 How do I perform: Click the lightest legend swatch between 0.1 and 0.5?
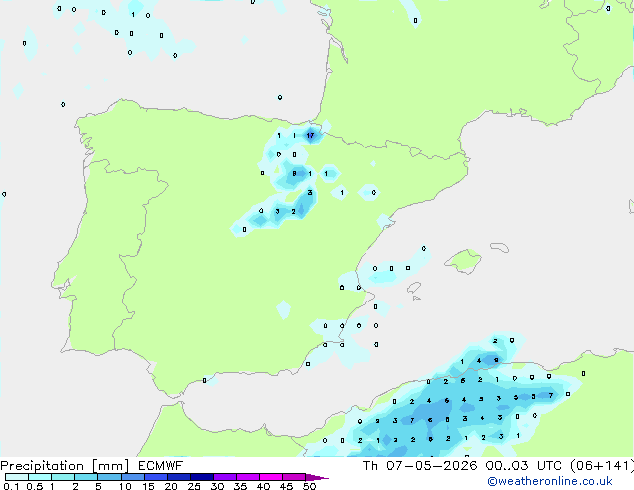click(17, 477)
